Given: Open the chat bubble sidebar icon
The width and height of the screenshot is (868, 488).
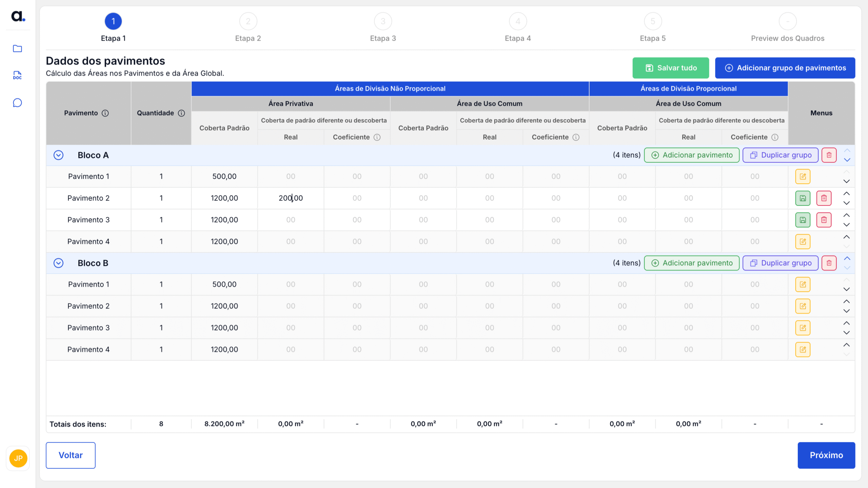Looking at the screenshot, I should tap(17, 103).
